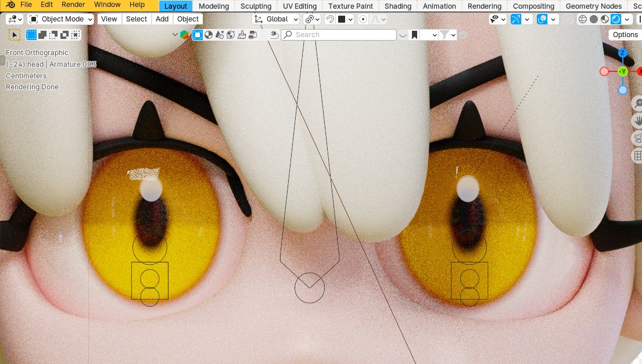The width and height of the screenshot is (642, 364).
Task: Open the viewport Select menu
Action: (x=137, y=19)
